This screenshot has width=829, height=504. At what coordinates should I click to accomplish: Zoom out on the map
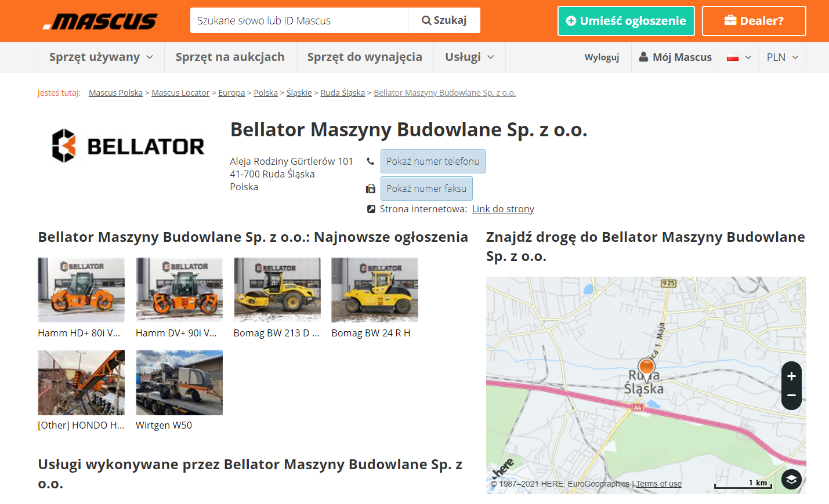pos(791,396)
